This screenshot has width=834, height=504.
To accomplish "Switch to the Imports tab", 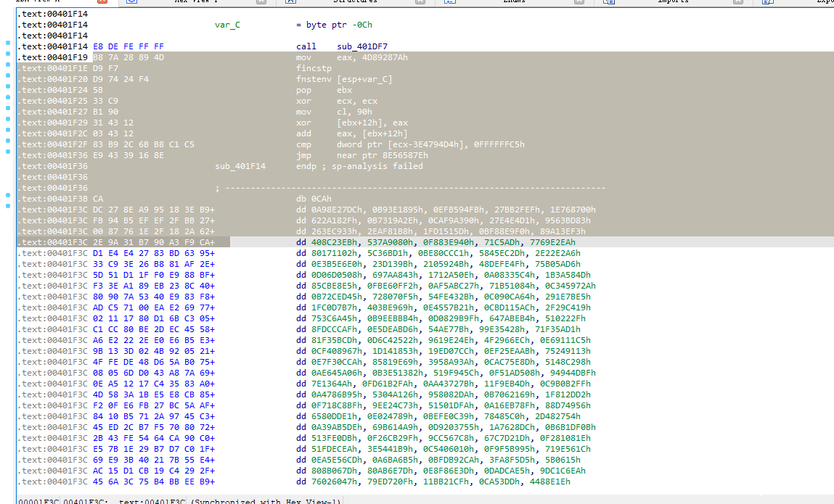I will coord(673,2).
